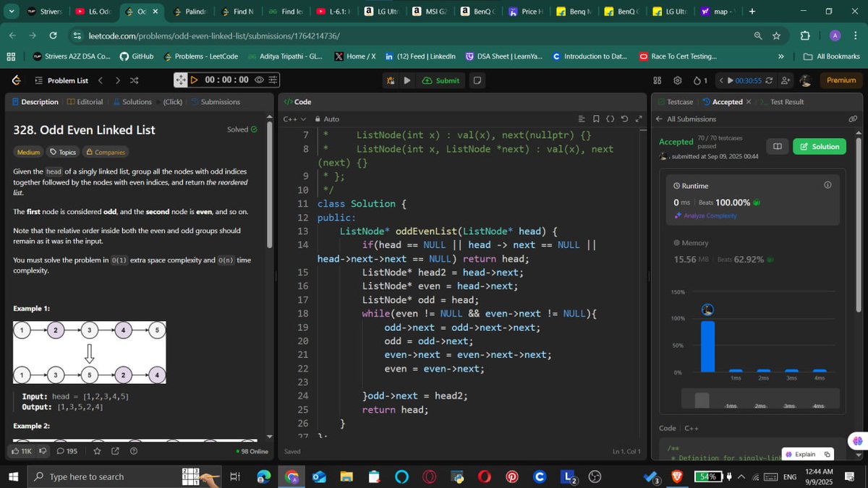Click the Medium difficulty tag
Image resolution: width=868 pixels, height=488 pixels.
[28, 152]
